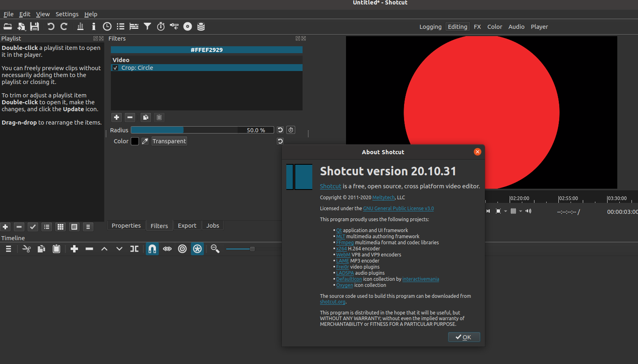Select the Filters tab

159,226
